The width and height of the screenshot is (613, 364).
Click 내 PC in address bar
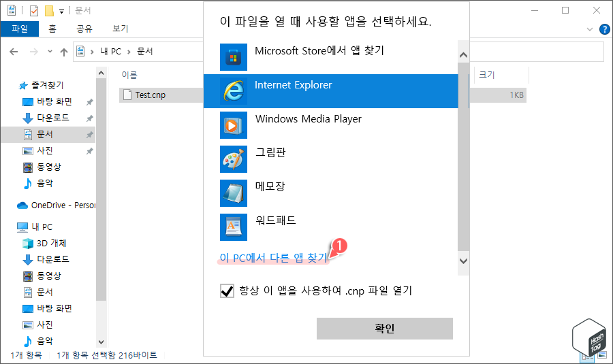tap(111, 52)
